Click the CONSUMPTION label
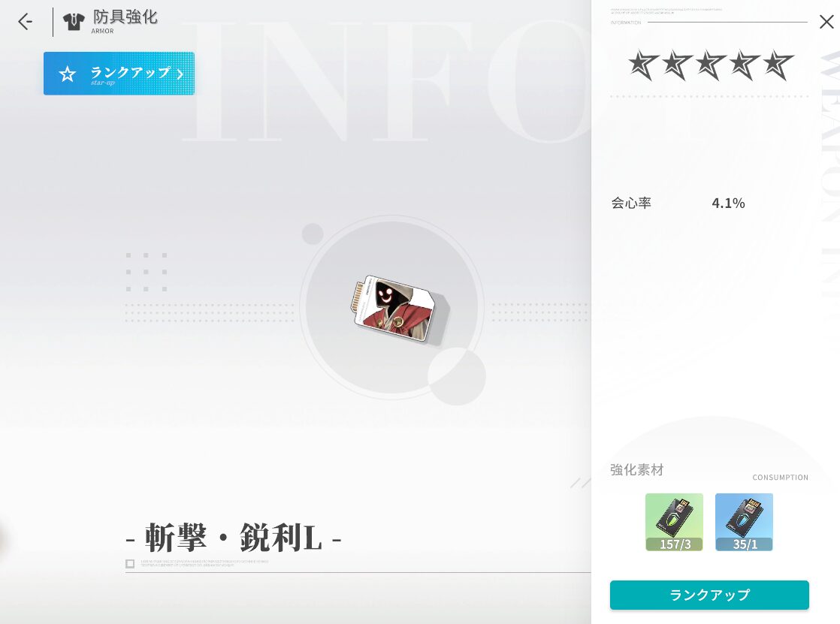Screen dimensions: 840x624 point(780,478)
